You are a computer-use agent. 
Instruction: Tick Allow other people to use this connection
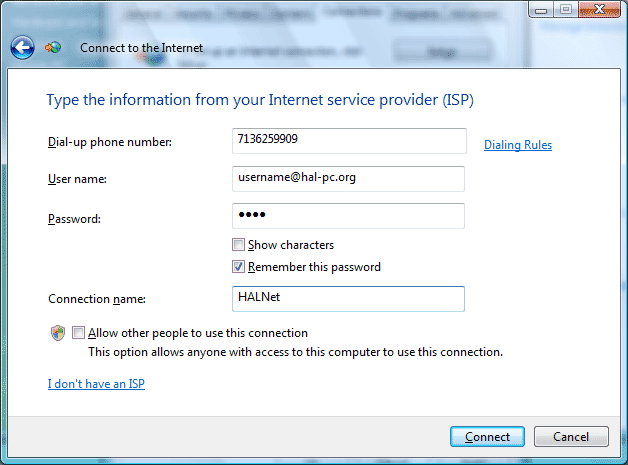[79, 333]
